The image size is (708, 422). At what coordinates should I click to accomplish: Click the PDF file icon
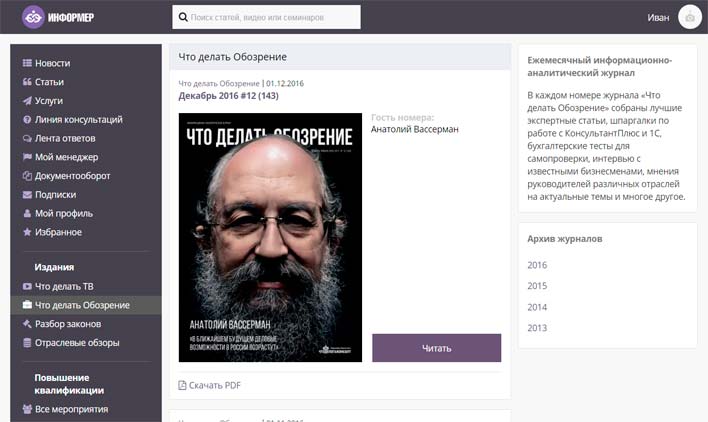tap(182, 385)
